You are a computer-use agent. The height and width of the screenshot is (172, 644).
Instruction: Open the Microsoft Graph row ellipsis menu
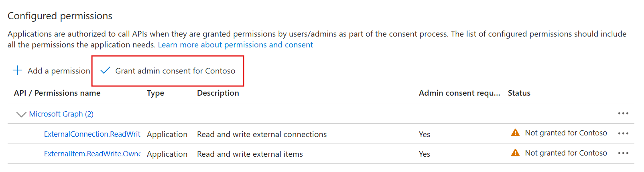[623, 114]
